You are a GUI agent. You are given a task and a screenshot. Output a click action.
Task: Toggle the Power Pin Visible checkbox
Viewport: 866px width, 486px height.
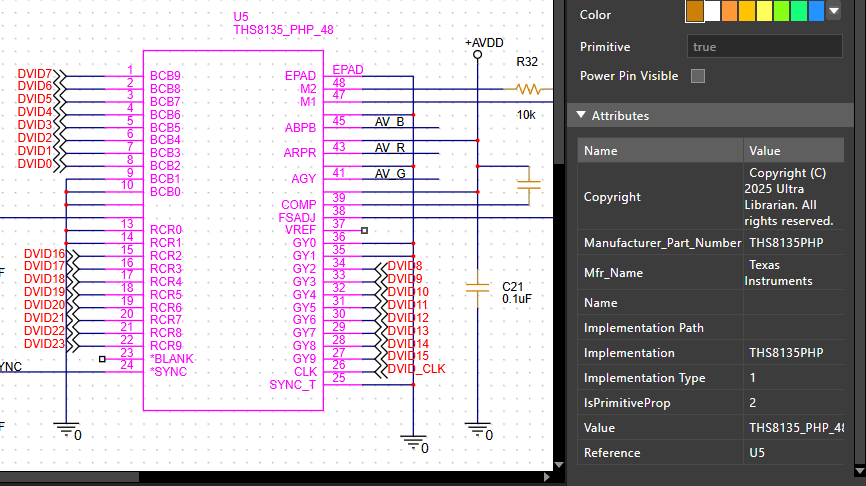[698, 76]
